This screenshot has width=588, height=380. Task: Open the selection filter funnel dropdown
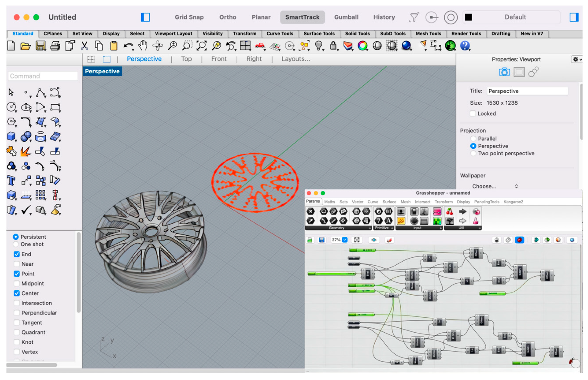click(x=414, y=17)
